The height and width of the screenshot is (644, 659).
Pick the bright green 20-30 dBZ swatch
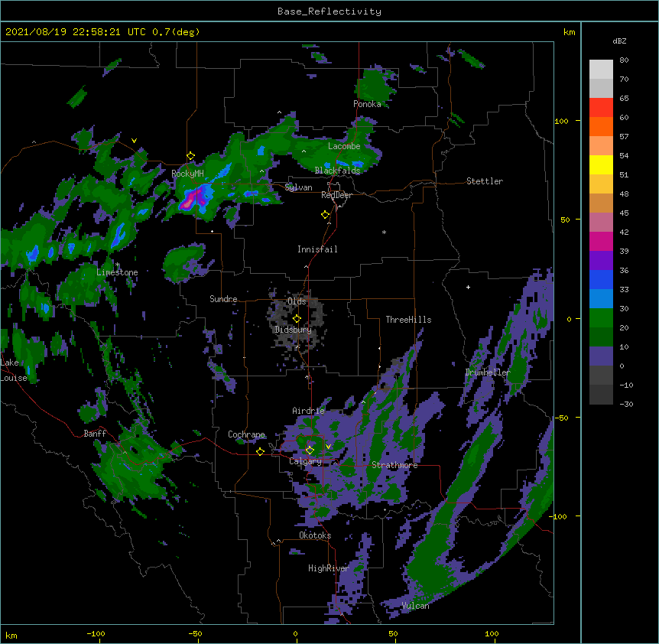coord(601,318)
